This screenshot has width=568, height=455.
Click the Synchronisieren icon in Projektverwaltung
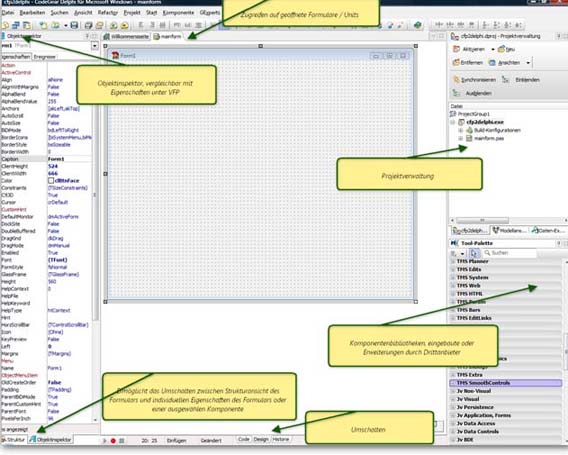click(x=456, y=80)
